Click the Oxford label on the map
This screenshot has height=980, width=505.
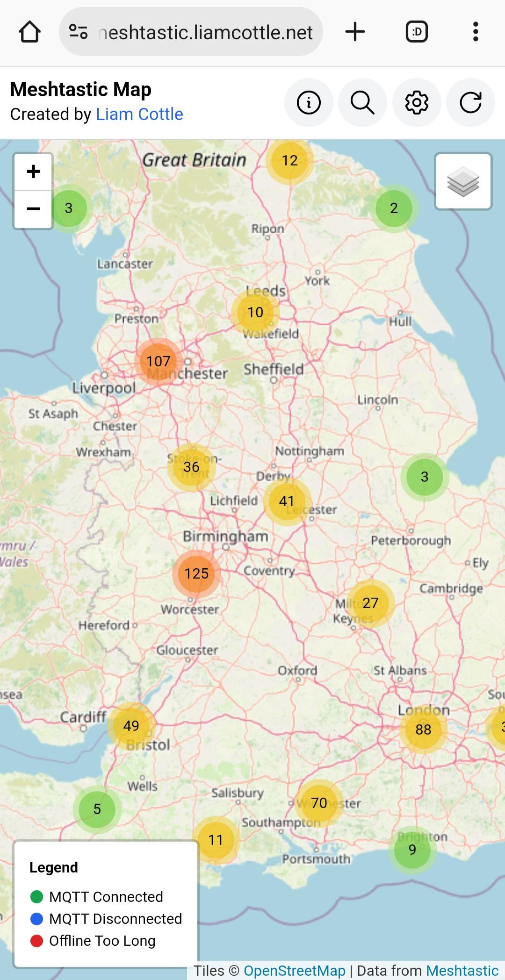(x=297, y=671)
